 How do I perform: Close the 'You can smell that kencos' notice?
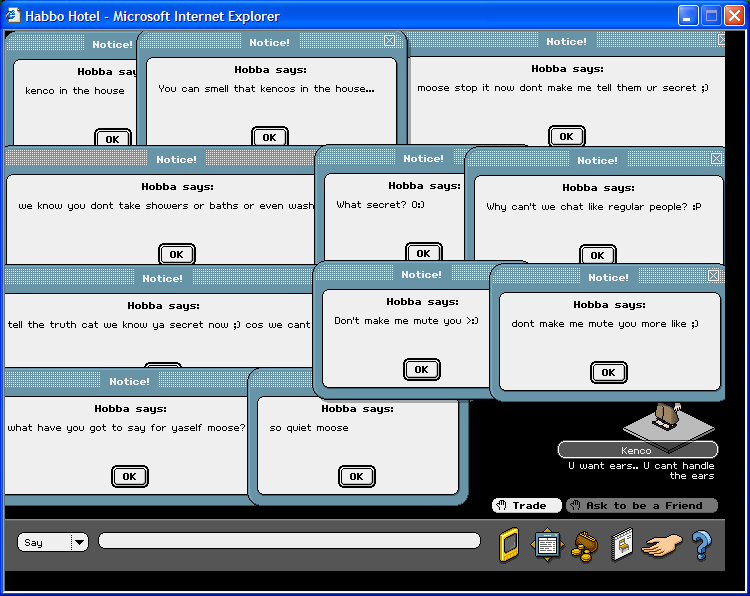click(x=389, y=41)
